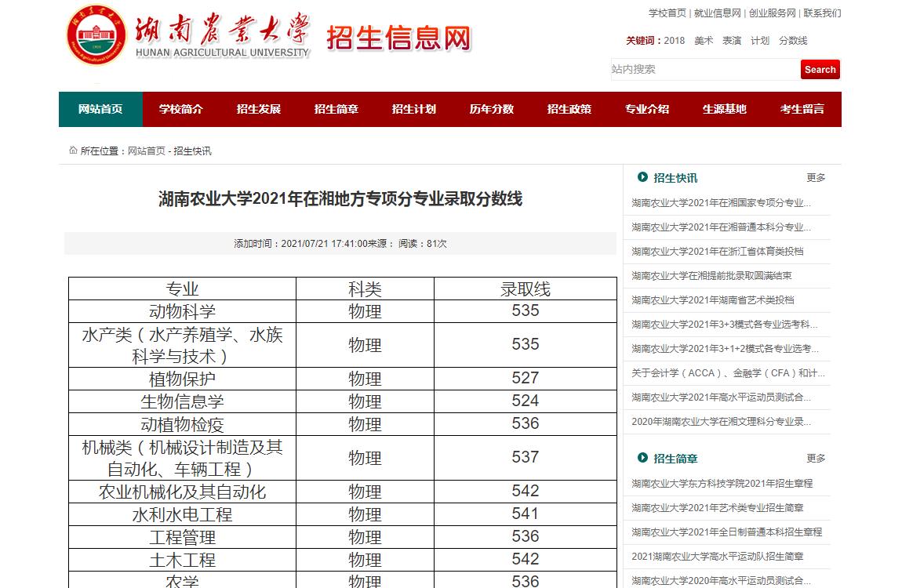902x588 pixels.
Task: Click the 动物科学 table cell
Action: coord(182,311)
